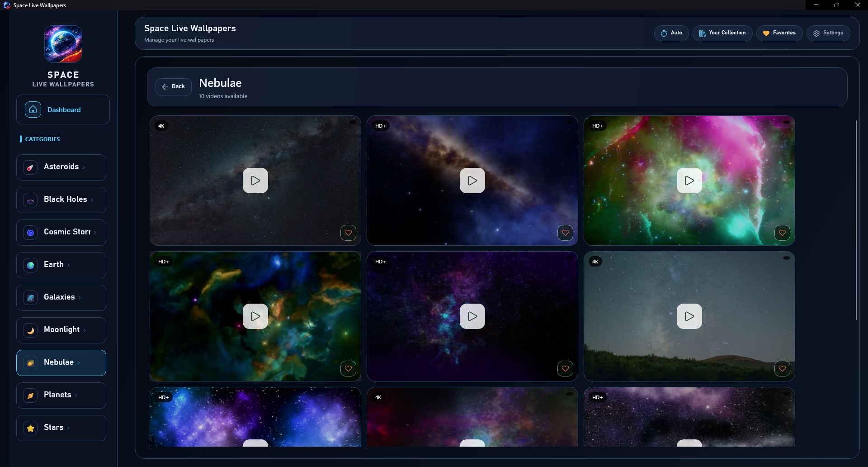
Task: Expand the Nebulae chevron arrow
Action: pyautogui.click(x=79, y=363)
